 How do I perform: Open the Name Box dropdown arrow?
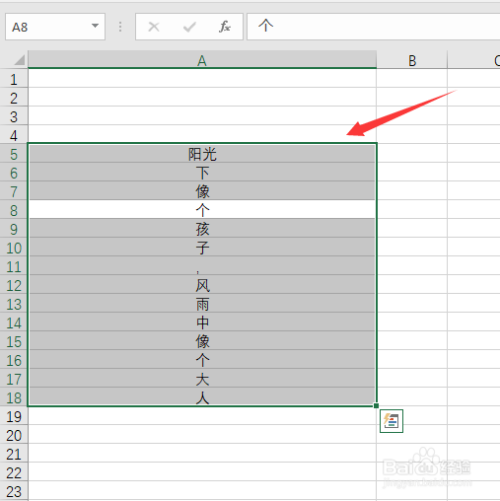coord(95,26)
